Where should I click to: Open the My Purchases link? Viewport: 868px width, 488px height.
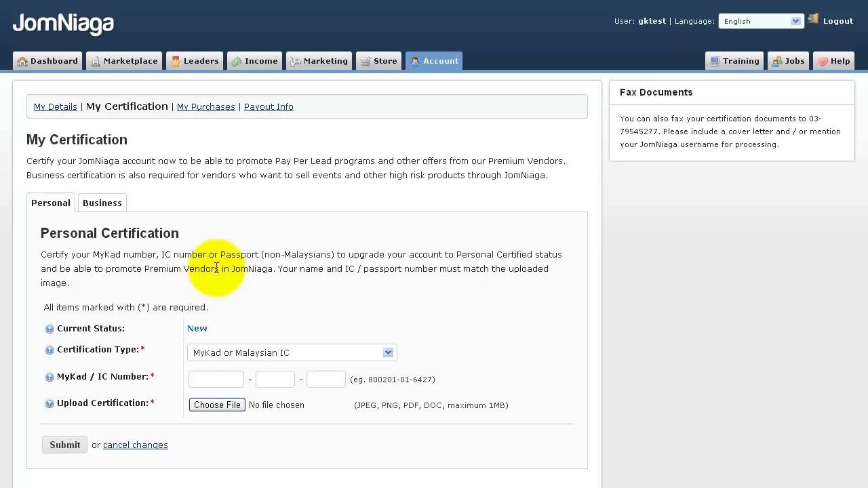(x=206, y=106)
